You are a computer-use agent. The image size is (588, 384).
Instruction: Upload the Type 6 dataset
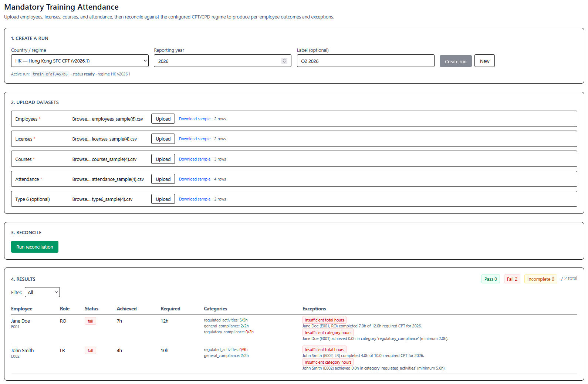[x=163, y=199]
